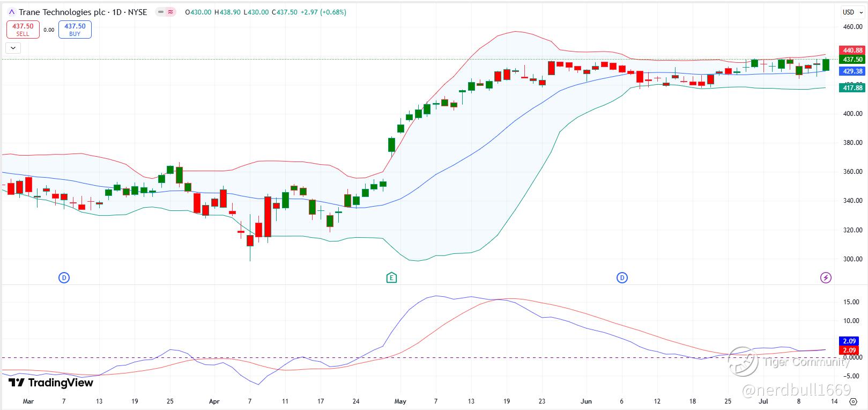This screenshot has width=868, height=410.
Task: Click the 400.00 price axis label
Action: tap(852, 114)
